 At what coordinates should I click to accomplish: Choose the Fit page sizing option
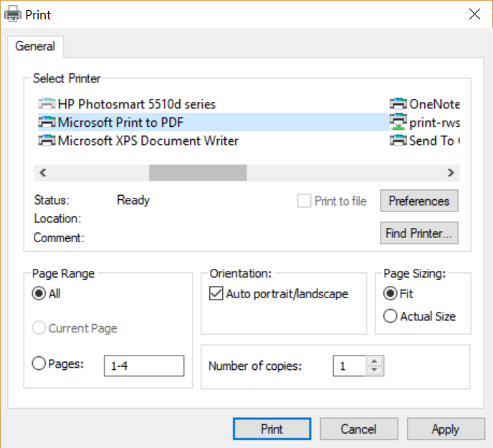[x=390, y=293]
